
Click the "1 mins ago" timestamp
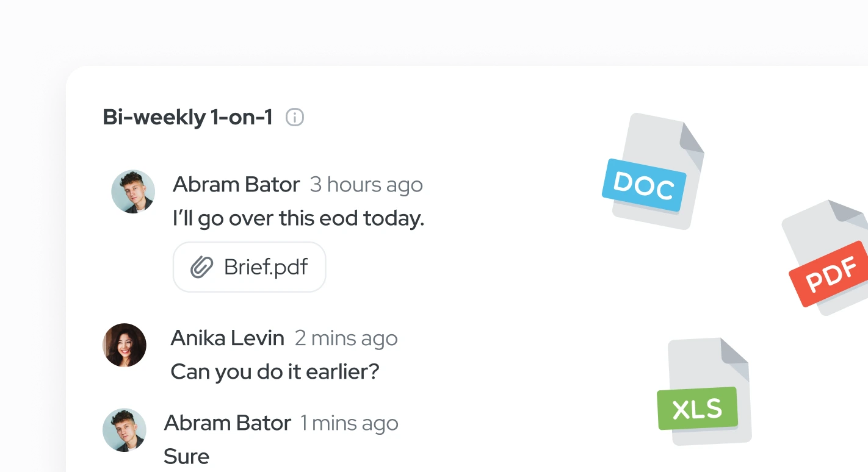click(x=349, y=423)
